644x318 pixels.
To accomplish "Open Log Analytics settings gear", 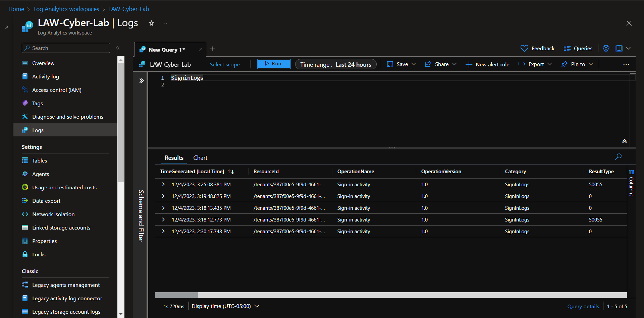I will [x=606, y=48].
